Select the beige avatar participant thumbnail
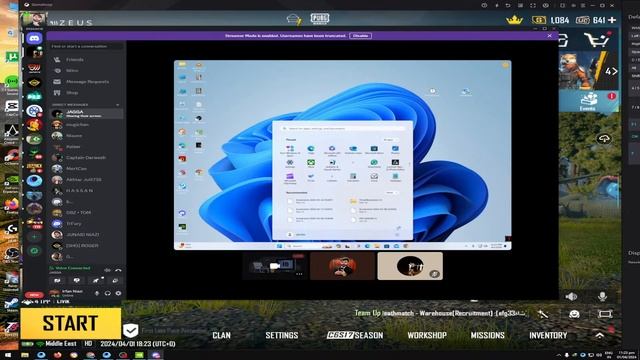 (410, 266)
